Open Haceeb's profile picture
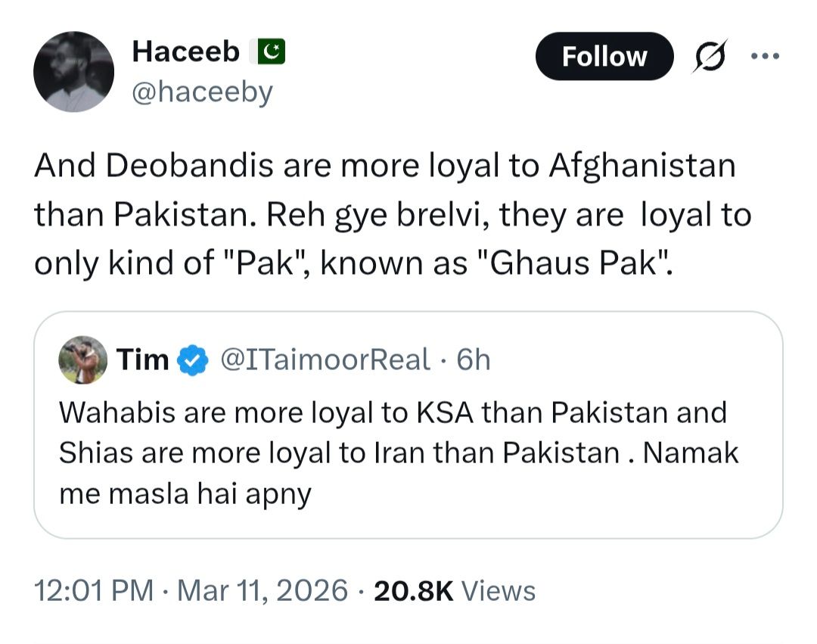 pyautogui.click(x=73, y=72)
